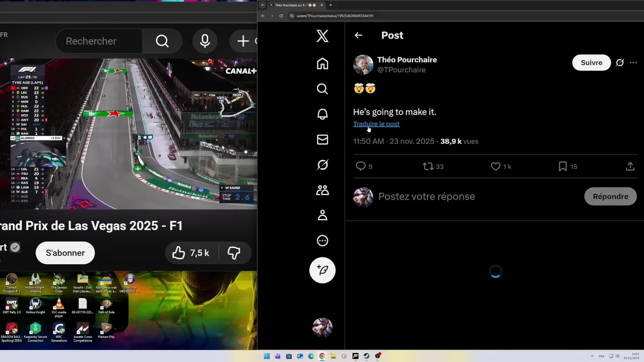644x362 pixels.
Task: Open Path of Exile desktop shortcut
Action: (106, 306)
